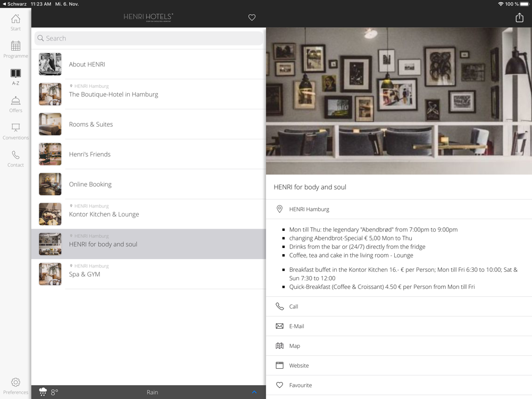This screenshot has height=399, width=532.
Task: Click the lounge photo in the detail panel
Action: pos(399,101)
